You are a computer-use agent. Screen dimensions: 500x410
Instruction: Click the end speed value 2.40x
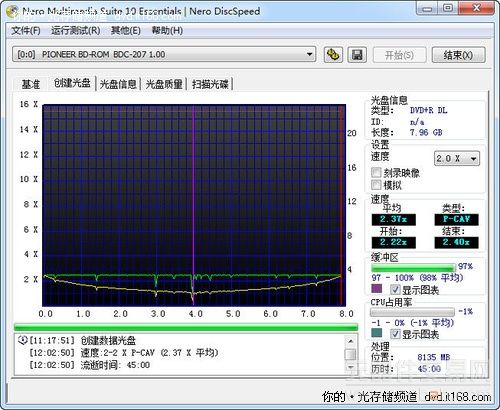point(456,242)
